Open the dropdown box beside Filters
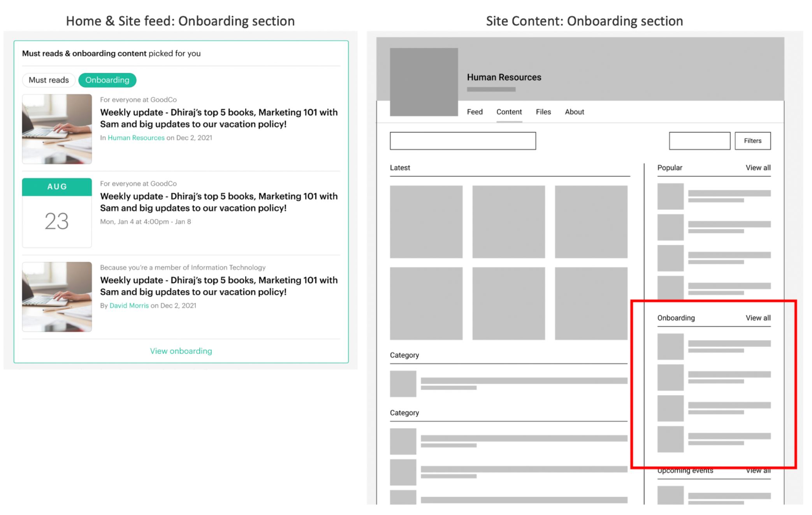This screenshot has width=812, height=515. 699,141
